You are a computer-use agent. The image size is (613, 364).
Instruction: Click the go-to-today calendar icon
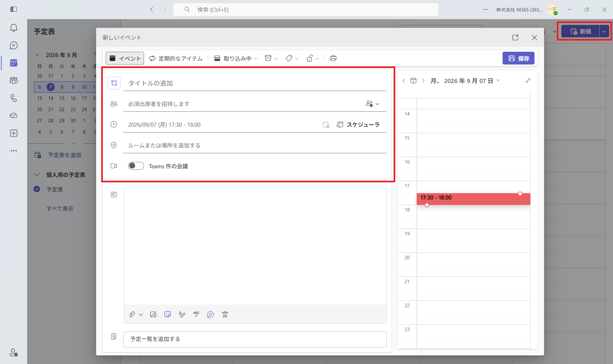[413, 81]
